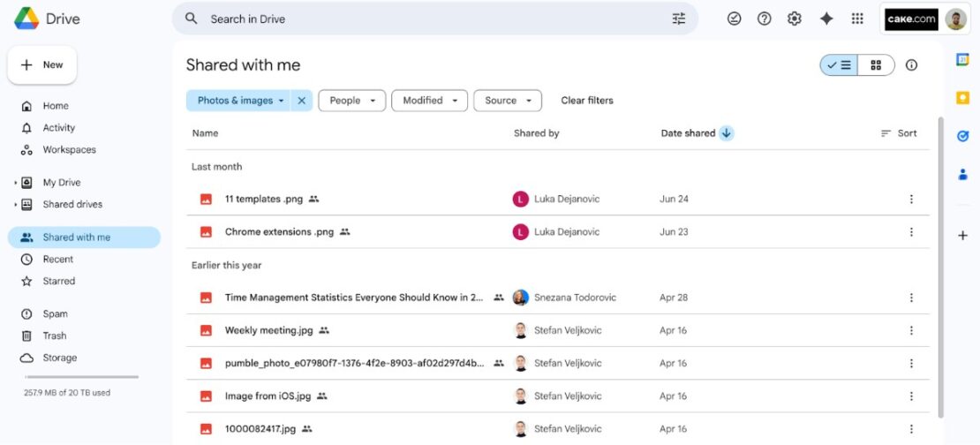
Task: Open Google Tasks side panel icon
Action: (x=962, y=136)
